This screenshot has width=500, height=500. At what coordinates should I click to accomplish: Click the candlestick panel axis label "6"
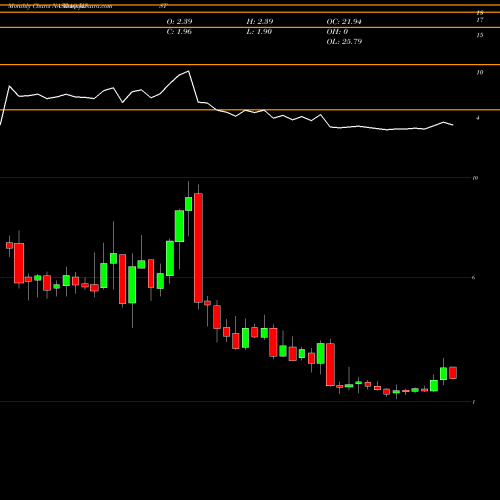pyautogui.click(x=473, y=278)
